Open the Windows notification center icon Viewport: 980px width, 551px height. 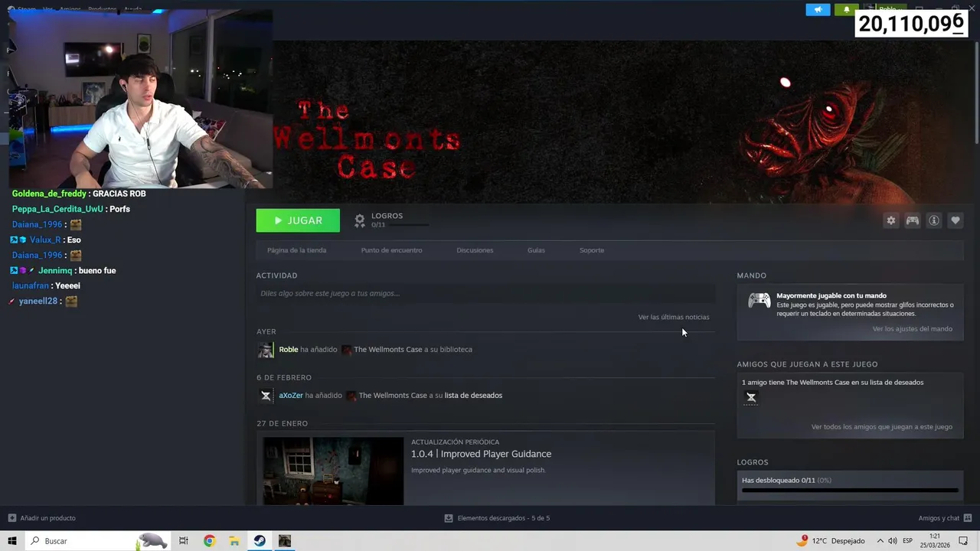tap(964, 541)
